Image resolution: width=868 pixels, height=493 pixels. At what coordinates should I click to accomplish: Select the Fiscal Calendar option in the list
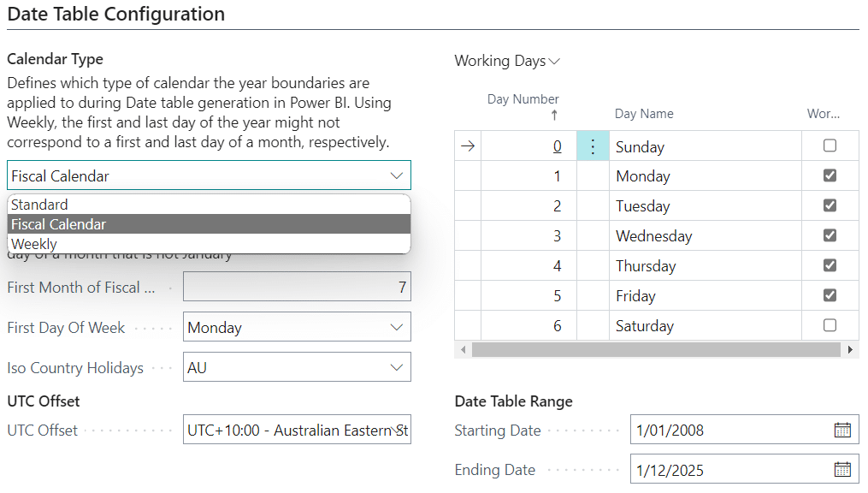[209, 224]
